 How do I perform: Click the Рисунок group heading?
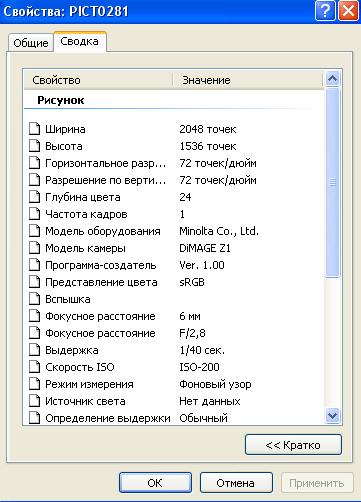coord(61,100)
